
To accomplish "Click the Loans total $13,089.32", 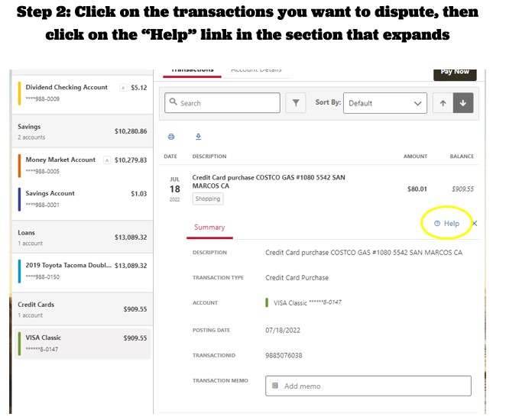I will coord(131,237).
